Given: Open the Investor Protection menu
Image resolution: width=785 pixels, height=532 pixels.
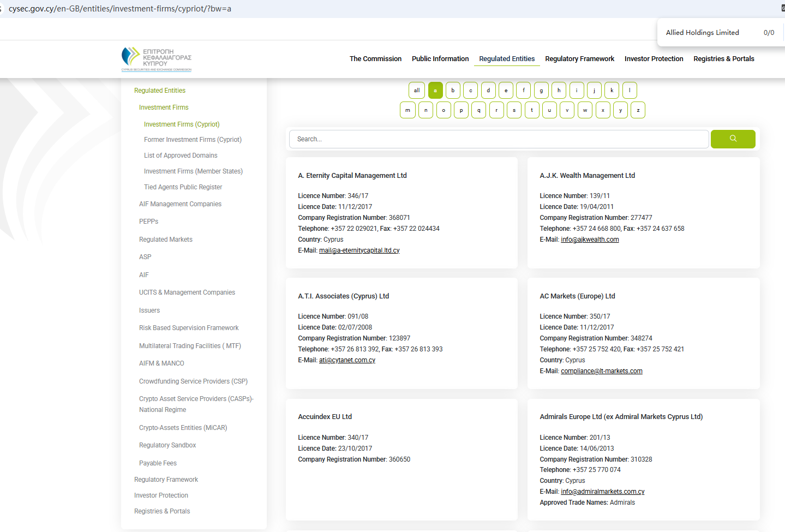Looking at the screenshot, I should coord(654,59).
